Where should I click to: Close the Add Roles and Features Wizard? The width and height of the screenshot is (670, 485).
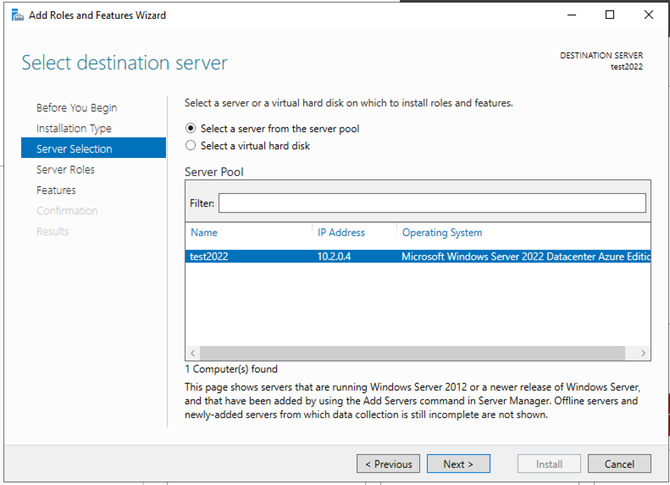648,15
